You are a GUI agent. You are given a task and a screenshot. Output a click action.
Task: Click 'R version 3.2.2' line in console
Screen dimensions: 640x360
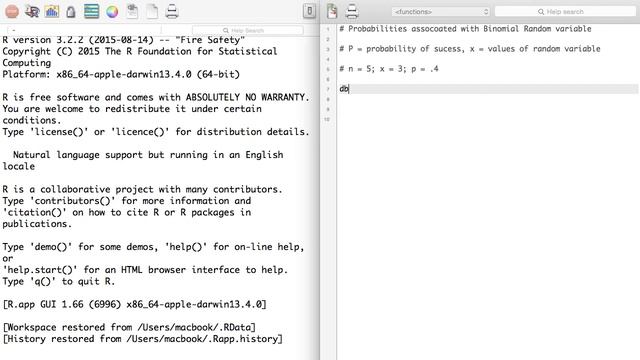coord(124,40)
